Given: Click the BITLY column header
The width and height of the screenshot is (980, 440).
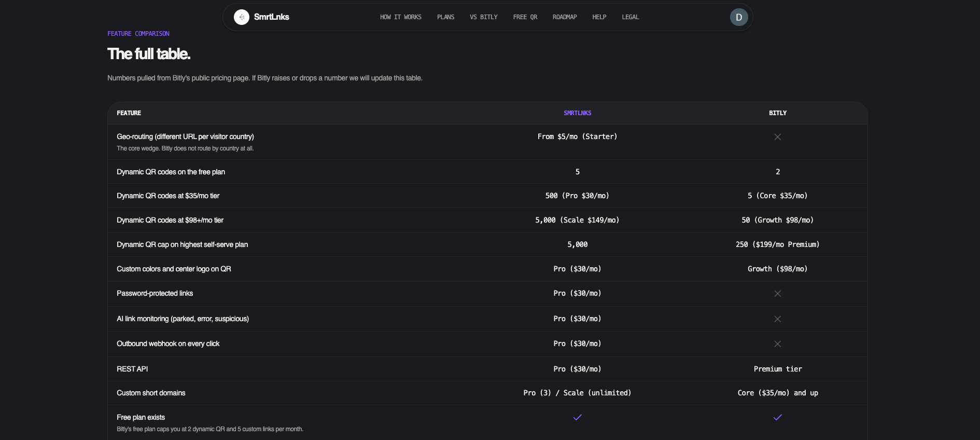Looking at the screenshot, I should coord(777,113).
